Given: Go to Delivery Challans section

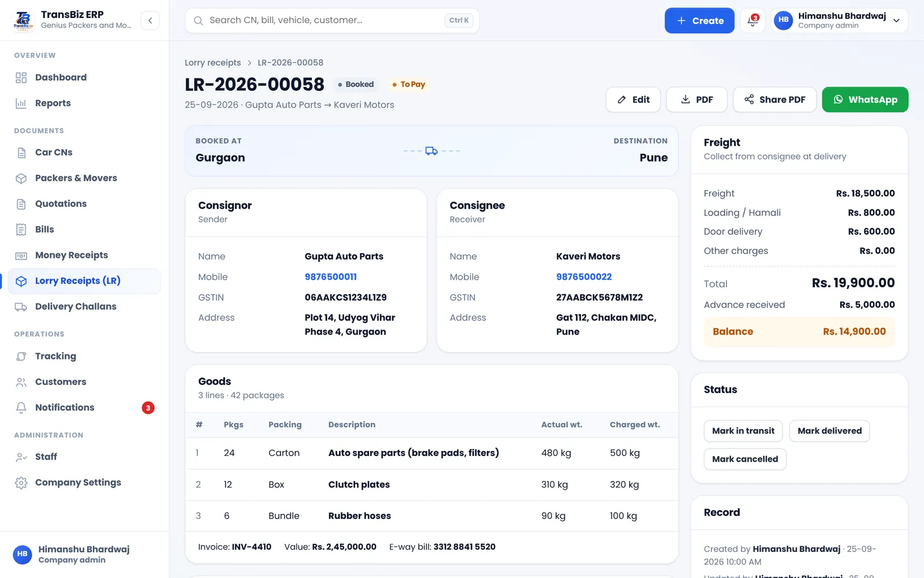Looking at the screenshot, I should tap(84, 307).
